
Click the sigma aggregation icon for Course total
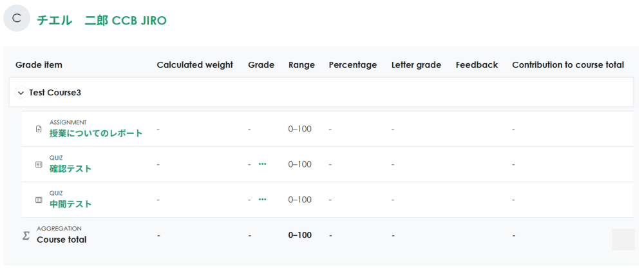pos(26,236)
